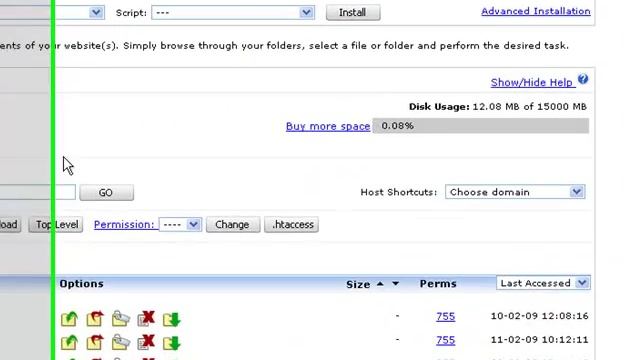640x360 pixels.
Task: Click the Options column header
Action: click(81, 284)
